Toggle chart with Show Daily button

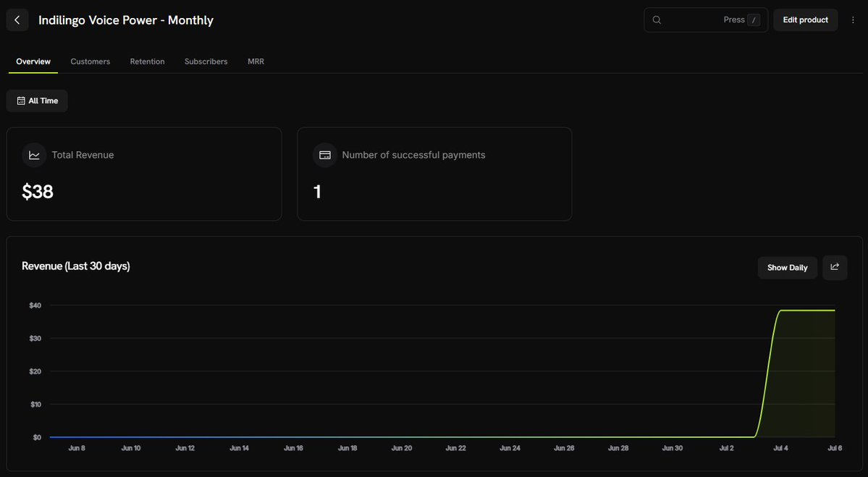(787, 268)
